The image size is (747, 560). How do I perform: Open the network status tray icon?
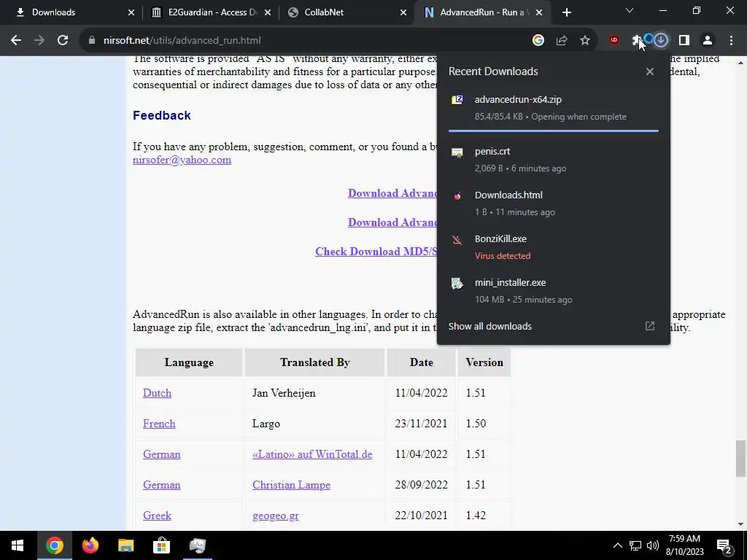click(x=635, y=545)
